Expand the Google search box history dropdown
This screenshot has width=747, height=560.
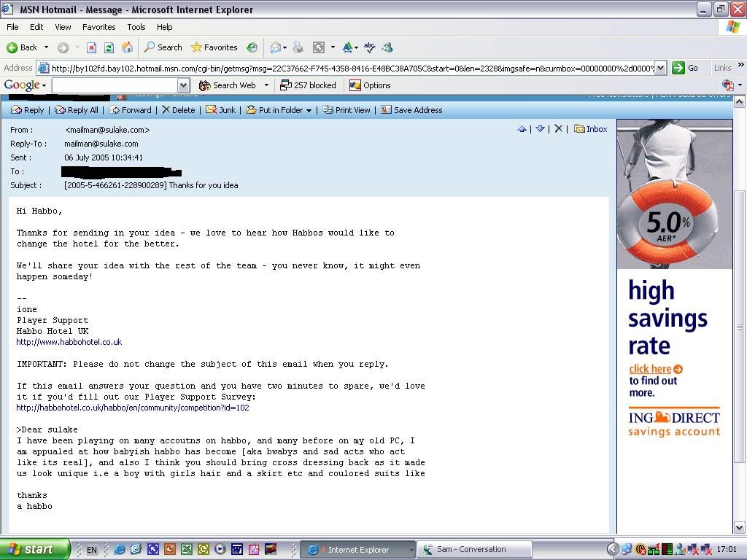(183, 86)
